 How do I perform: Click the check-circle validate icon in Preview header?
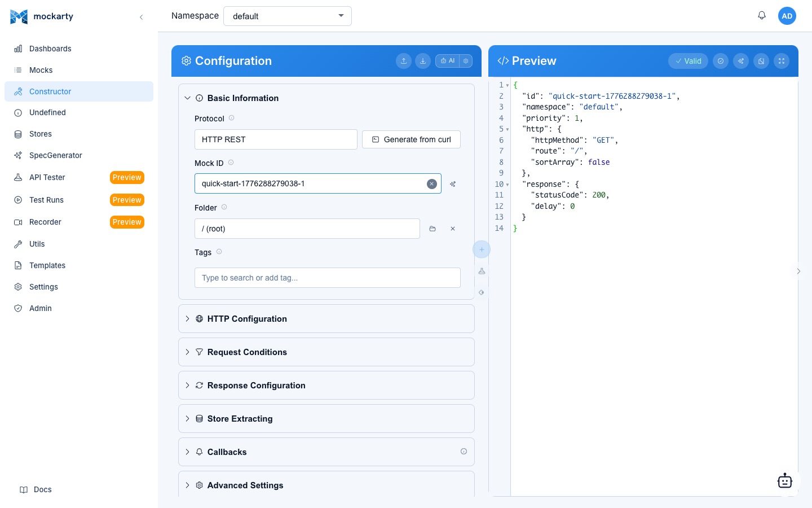(721, 61)
